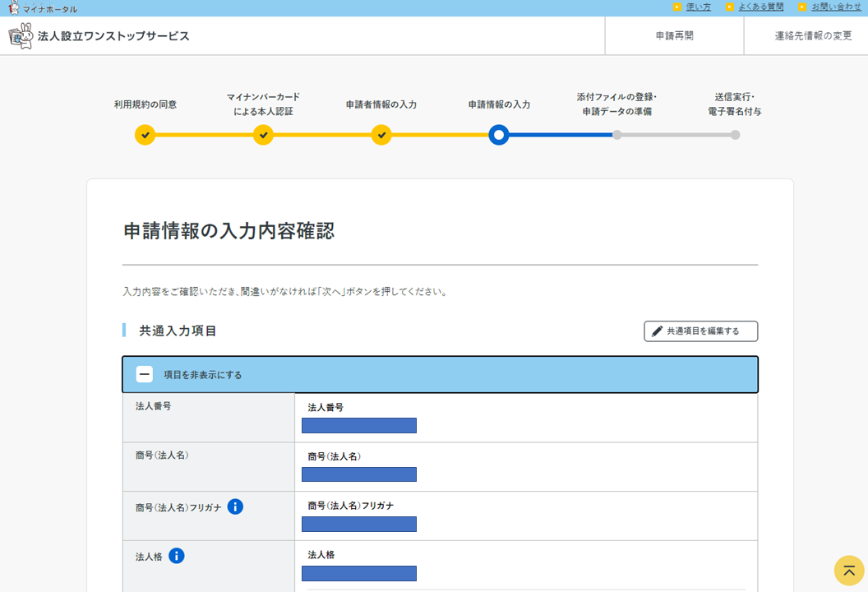This screenshot has height=592, width=868.
Task: Click the current step circle 申請情報の入力
Action: [499, 135]
